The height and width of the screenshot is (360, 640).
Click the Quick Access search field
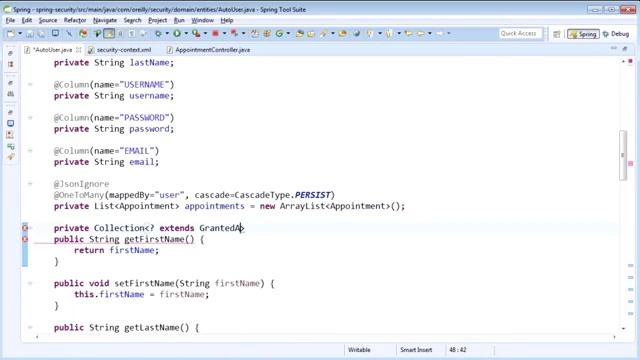click(521, 33)
